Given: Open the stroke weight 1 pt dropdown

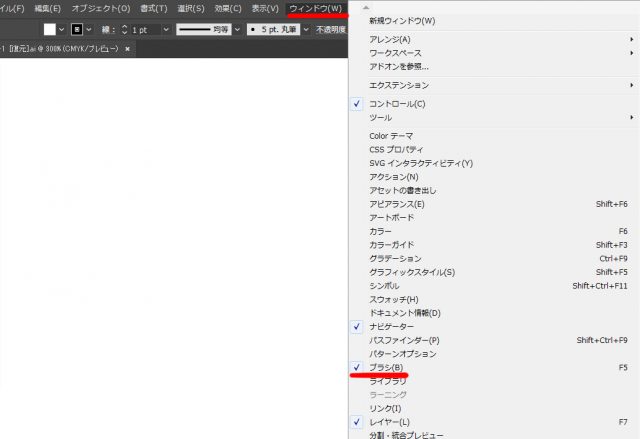Looking at the screenshot, I should tap(165, 29).
